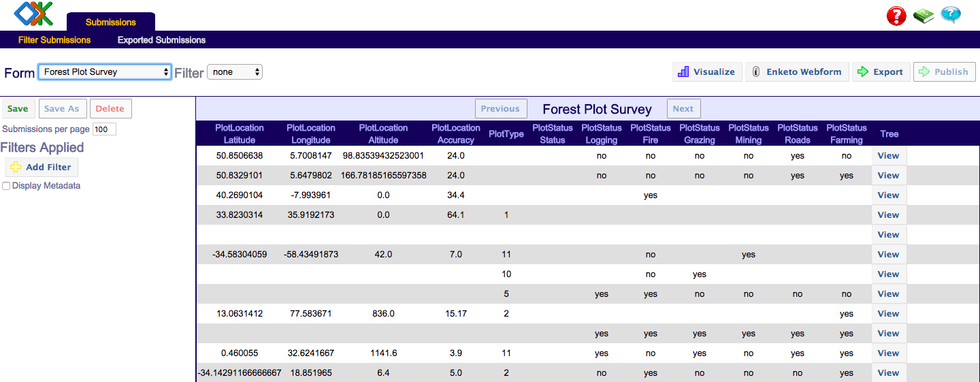Click the Visualize button
This screenshot has width=980, height=382.
click(x=706, y=71)
